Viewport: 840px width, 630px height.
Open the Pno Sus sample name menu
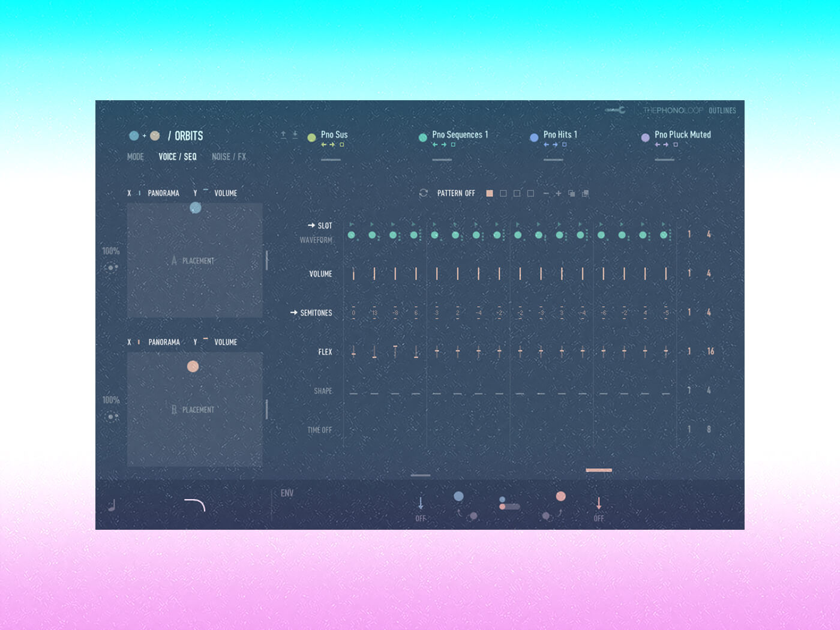(x=334, y=134)
